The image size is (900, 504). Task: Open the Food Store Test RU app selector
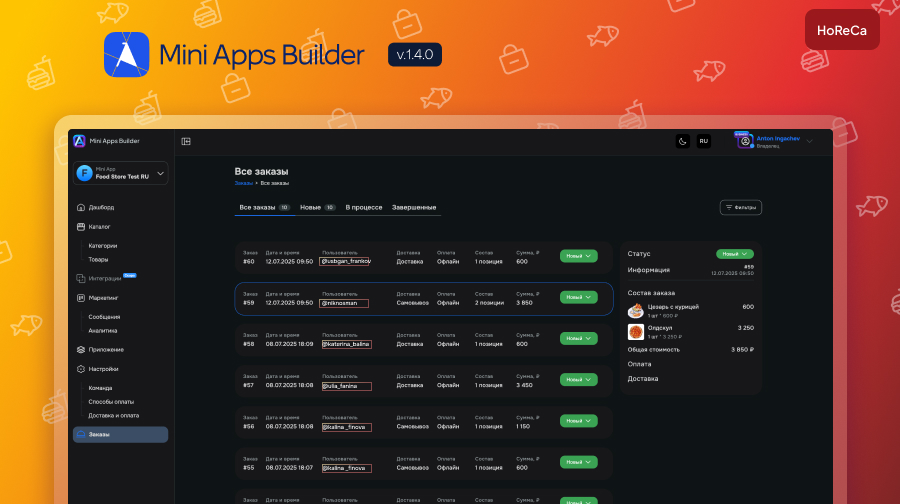pyautogui.click(x=120, y=173)
